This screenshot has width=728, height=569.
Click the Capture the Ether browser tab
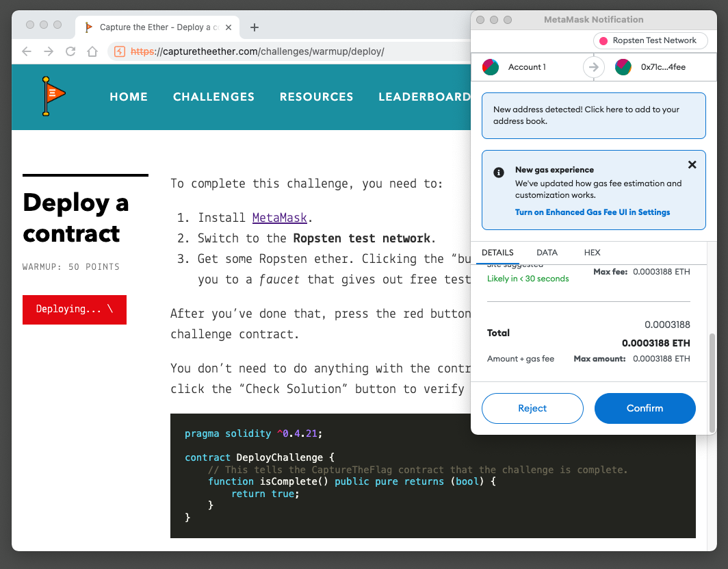157,27
